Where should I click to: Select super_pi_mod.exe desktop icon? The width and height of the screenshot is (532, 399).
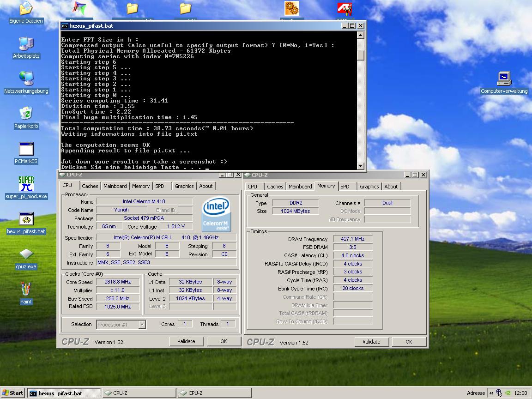(x=26, y=188)
